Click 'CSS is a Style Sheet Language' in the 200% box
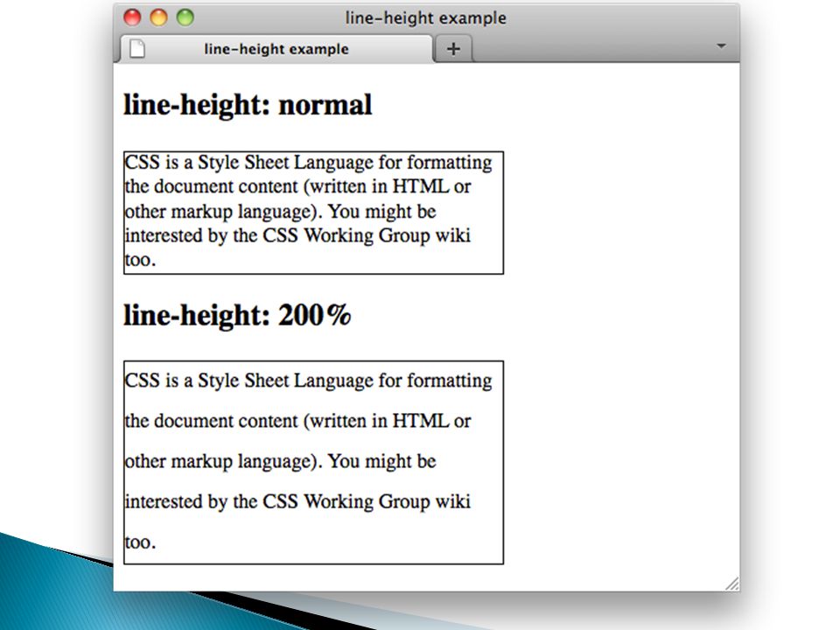This screenshot has width=840, height=630. point(249,381)
